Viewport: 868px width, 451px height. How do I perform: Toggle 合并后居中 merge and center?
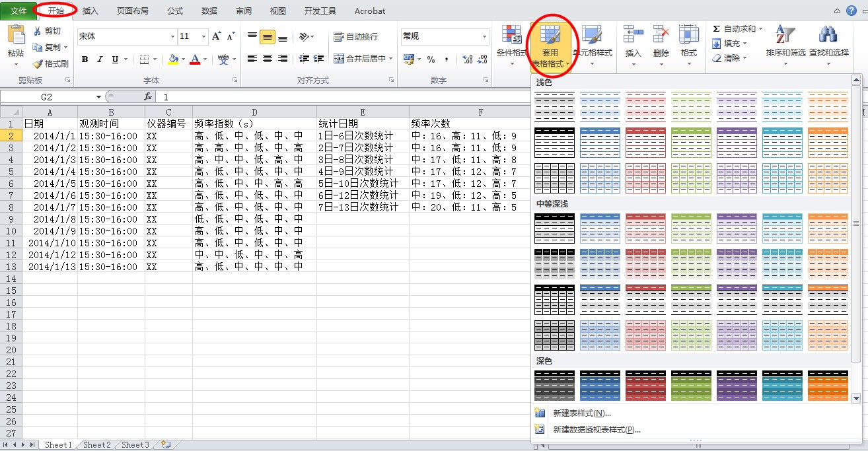(360, 59)
